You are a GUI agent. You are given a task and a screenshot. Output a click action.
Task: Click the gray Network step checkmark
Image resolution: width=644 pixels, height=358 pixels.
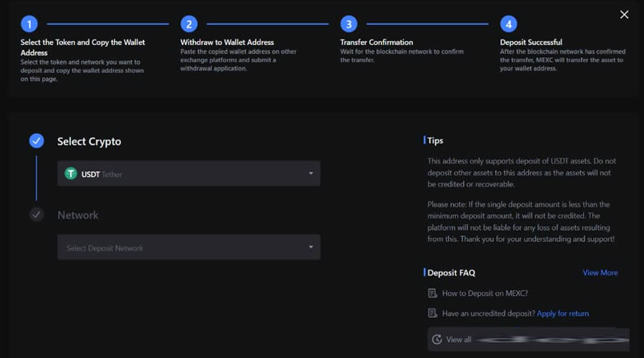[36, 215]
